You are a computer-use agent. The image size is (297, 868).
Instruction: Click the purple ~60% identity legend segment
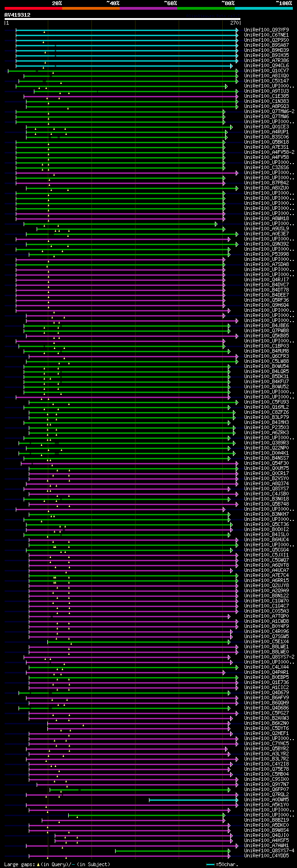(x=148, y=8)
